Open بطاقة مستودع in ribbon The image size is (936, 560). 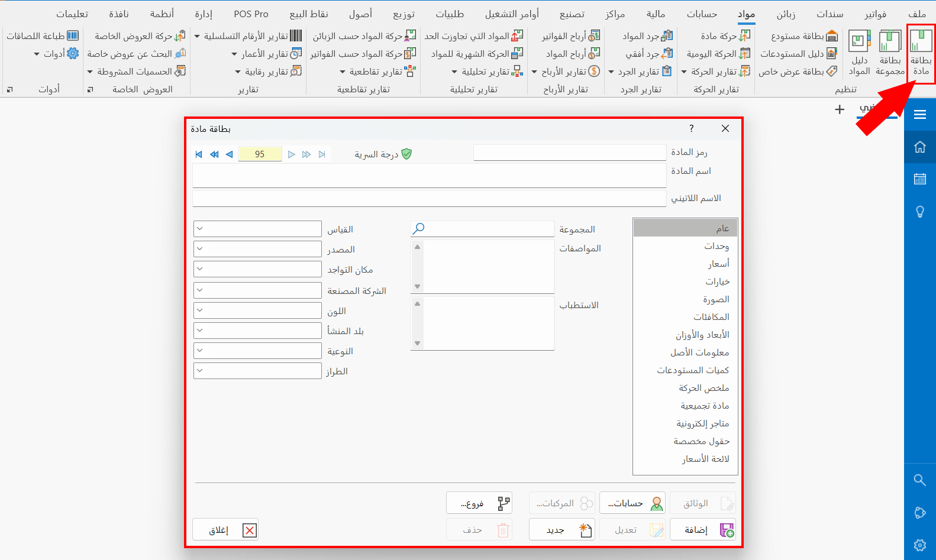coord(804,36)
